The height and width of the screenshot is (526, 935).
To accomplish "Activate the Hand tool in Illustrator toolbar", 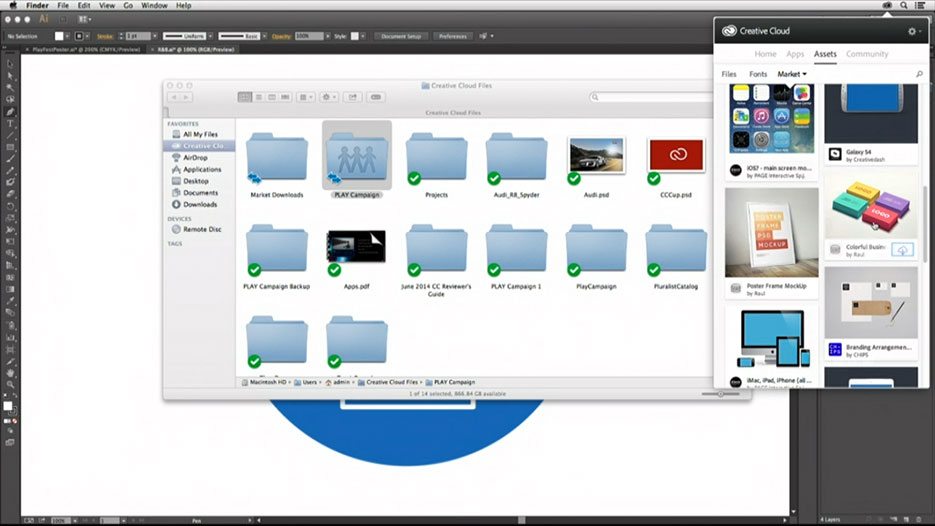I will [10, 373].
